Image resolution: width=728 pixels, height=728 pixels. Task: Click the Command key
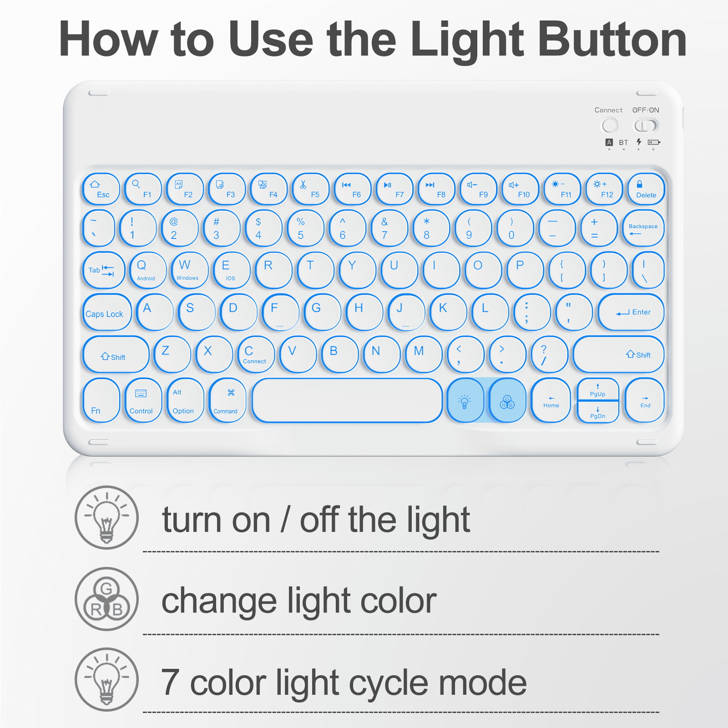[227, 400]
